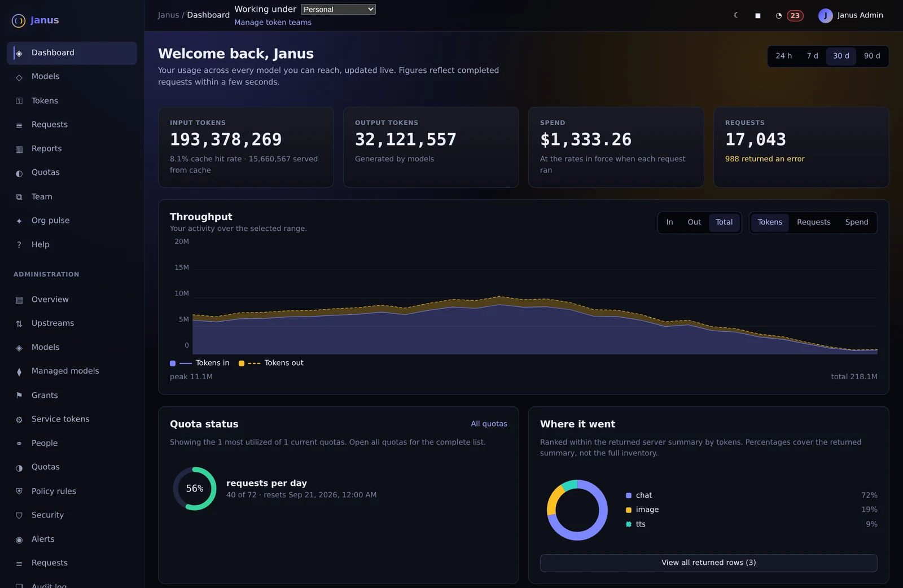Open the Service tokens gear icon
The image size is (903, 588).
coord(19,419)
